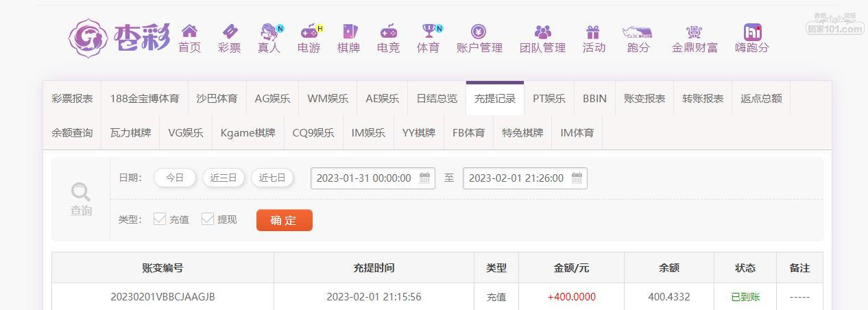Switch to PT娱乐 tab
The image size is (868, 310).
(x=549, y=98)
